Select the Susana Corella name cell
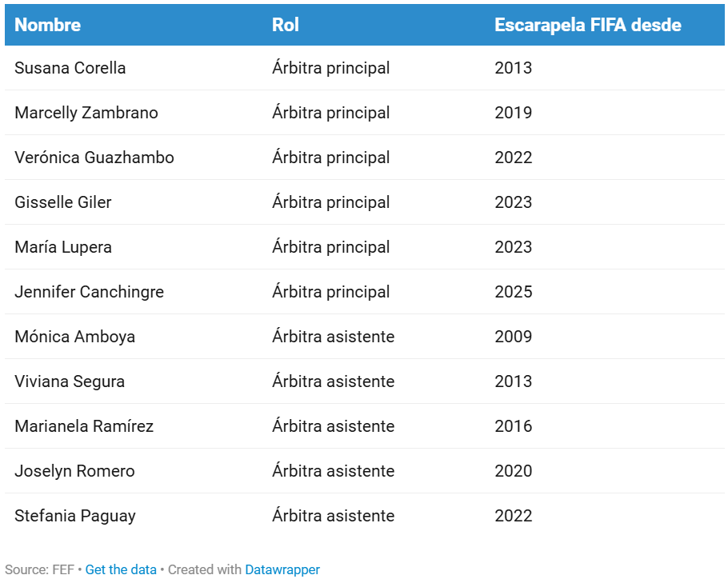Viewport: 728px width, 579px height. point(70,68)
